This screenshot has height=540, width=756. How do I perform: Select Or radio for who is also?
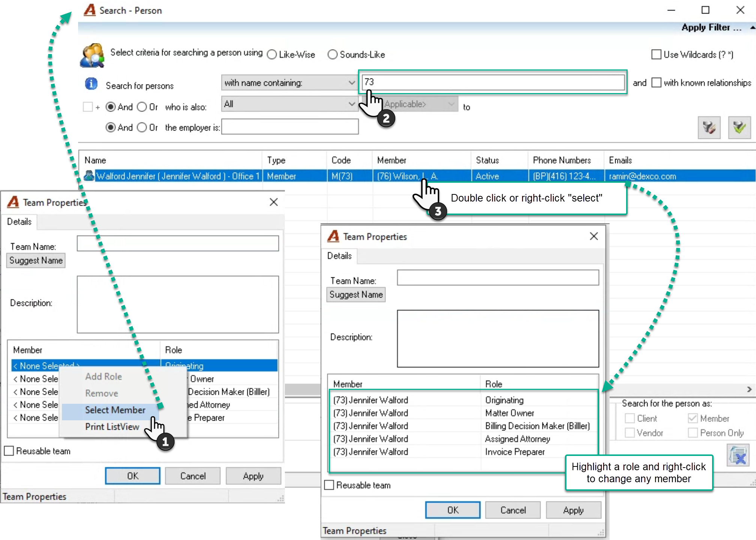coord(142,107)
